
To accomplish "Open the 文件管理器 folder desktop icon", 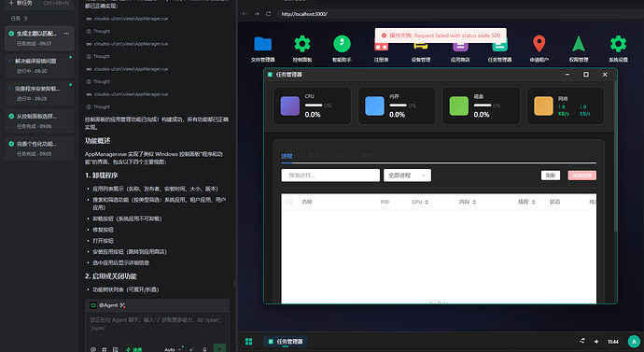I will (263, 49).
